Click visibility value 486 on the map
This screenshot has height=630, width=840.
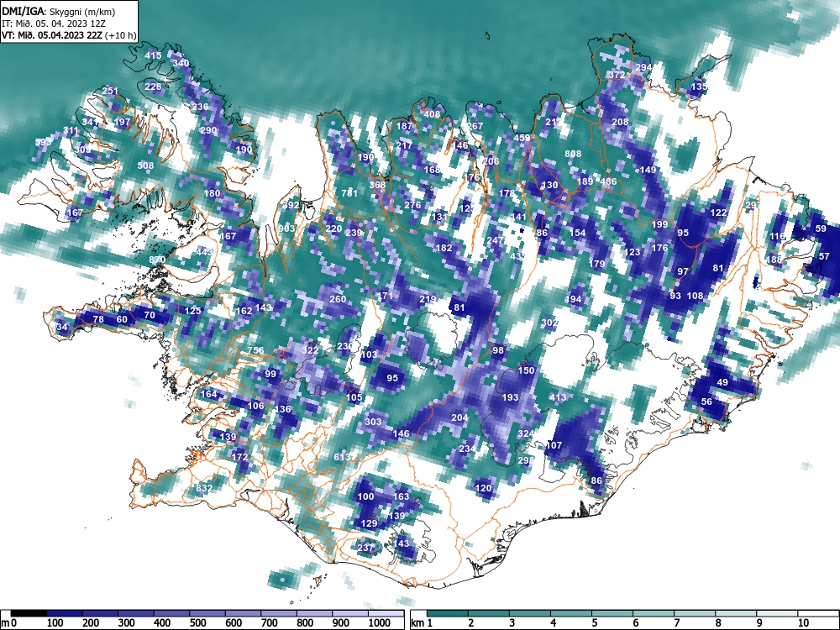click(x=608, y=181)
